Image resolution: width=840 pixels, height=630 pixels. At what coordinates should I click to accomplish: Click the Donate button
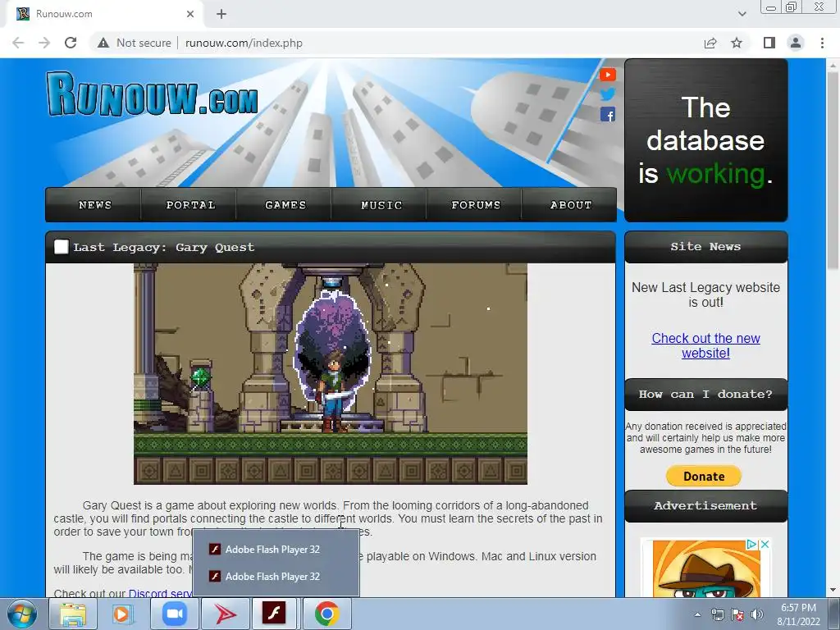click(x=703, y=476)
